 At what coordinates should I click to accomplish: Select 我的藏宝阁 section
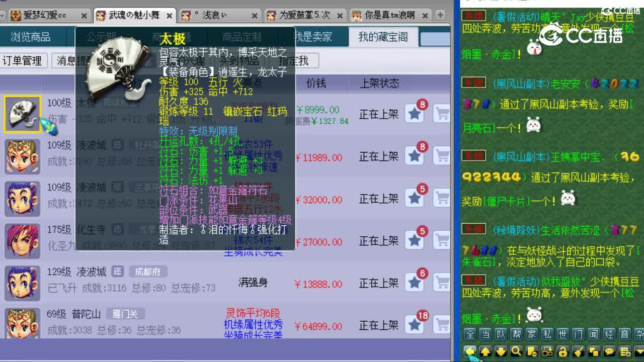[383, 37]
